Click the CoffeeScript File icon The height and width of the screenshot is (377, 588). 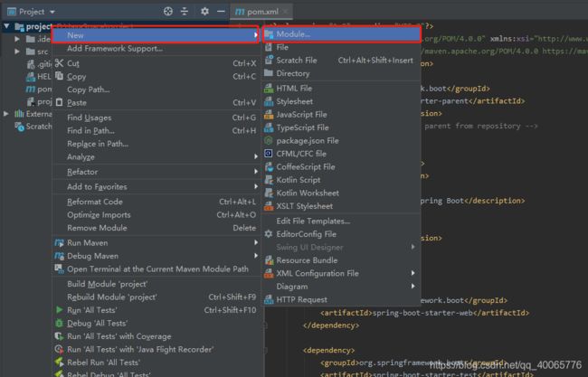[x=269, y=166]
